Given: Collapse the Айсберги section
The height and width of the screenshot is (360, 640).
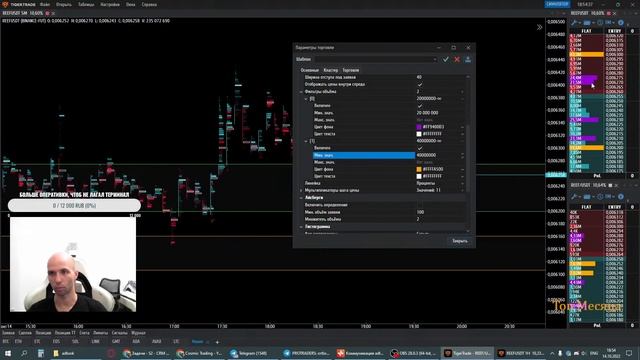Looking at the screenshot, I should 301,198.
